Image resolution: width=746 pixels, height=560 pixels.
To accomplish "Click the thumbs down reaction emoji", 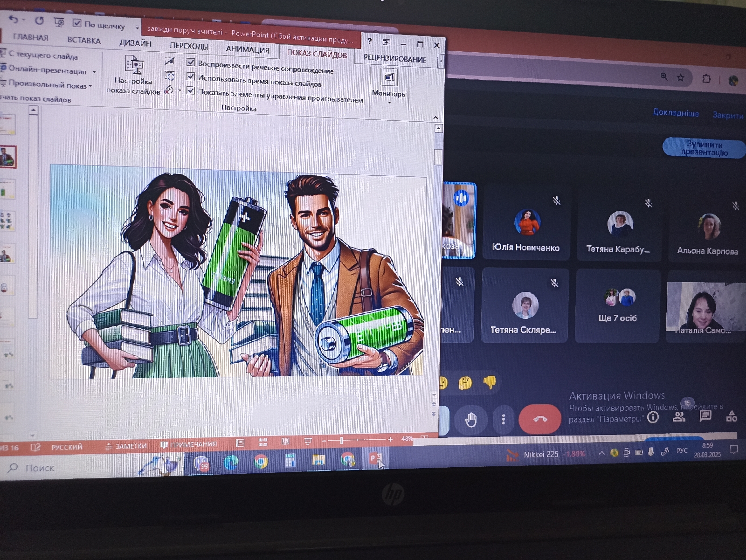I will tap(489, 382).
